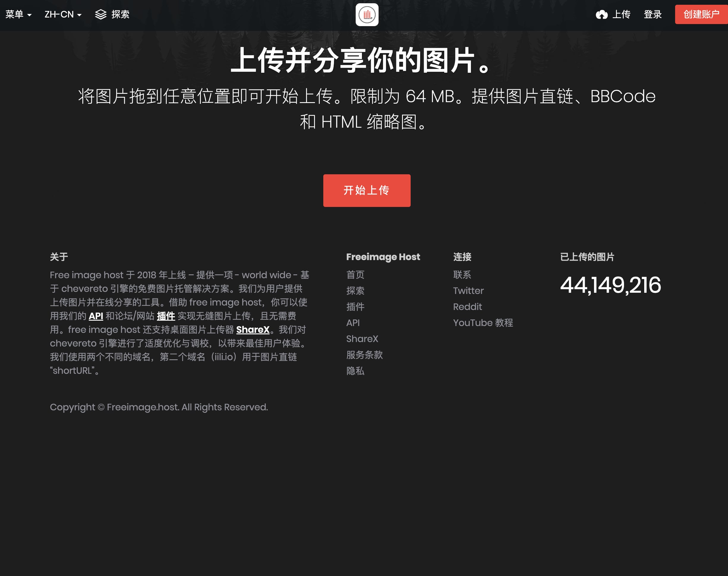Click the cloud upload icon

pos(601,15)
